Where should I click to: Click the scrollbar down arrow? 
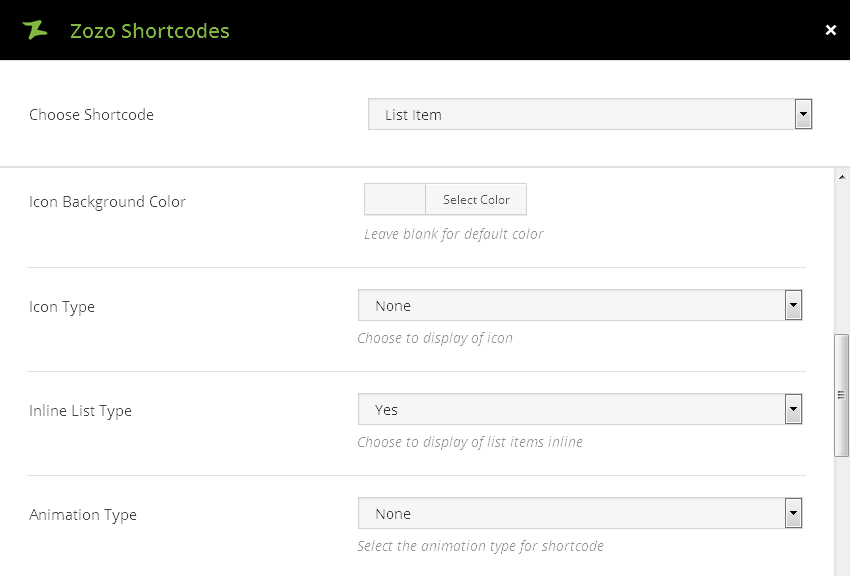(x=841, y=568)
